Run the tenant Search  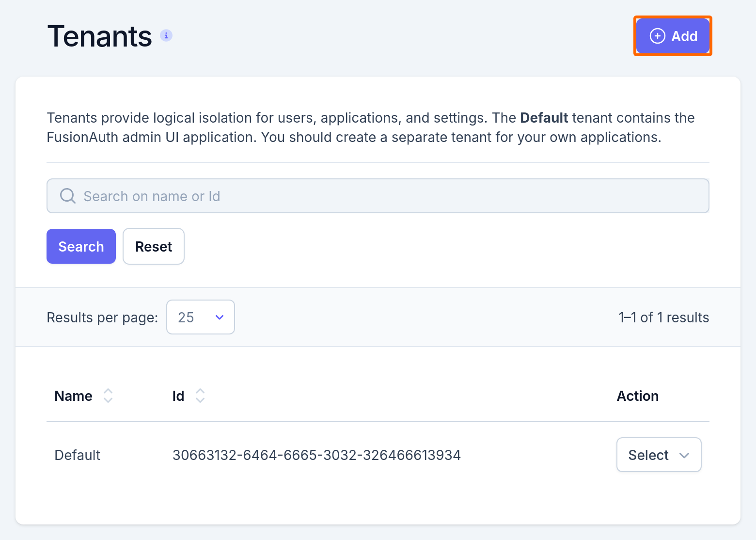(81, 246)
